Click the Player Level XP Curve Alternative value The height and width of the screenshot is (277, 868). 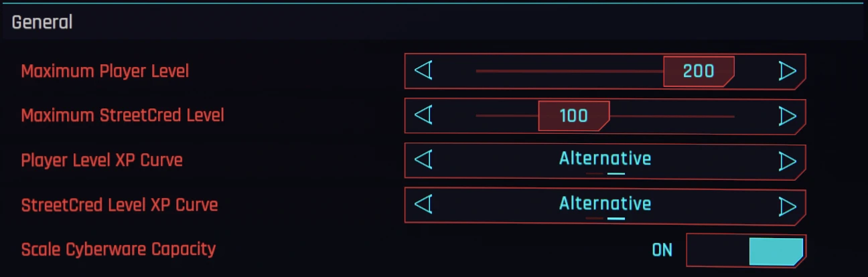click(x=605, y=159)
